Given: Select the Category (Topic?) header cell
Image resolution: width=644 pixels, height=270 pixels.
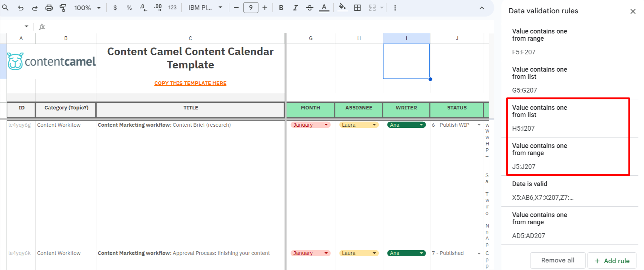Looking at the screenshot, I should coord(66,110).
